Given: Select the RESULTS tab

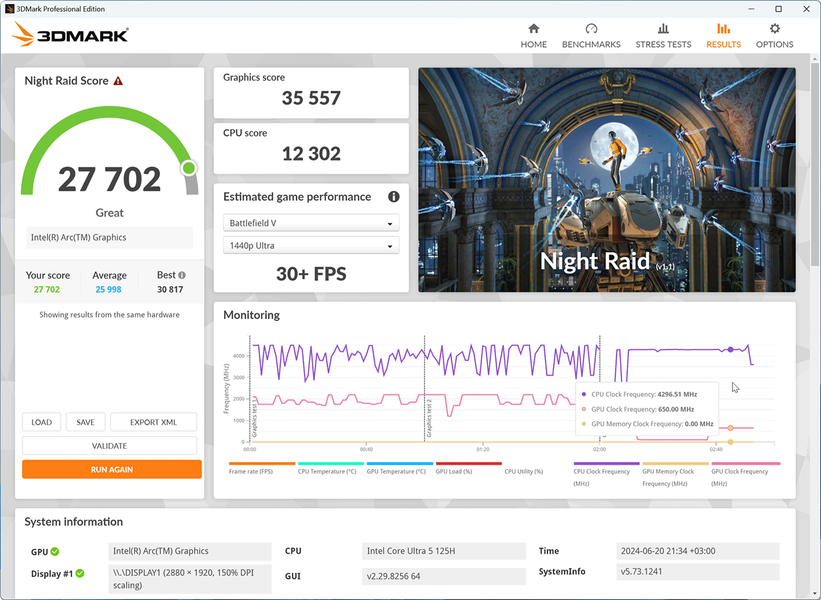Looking at the screenshot, I should point(724,36).
